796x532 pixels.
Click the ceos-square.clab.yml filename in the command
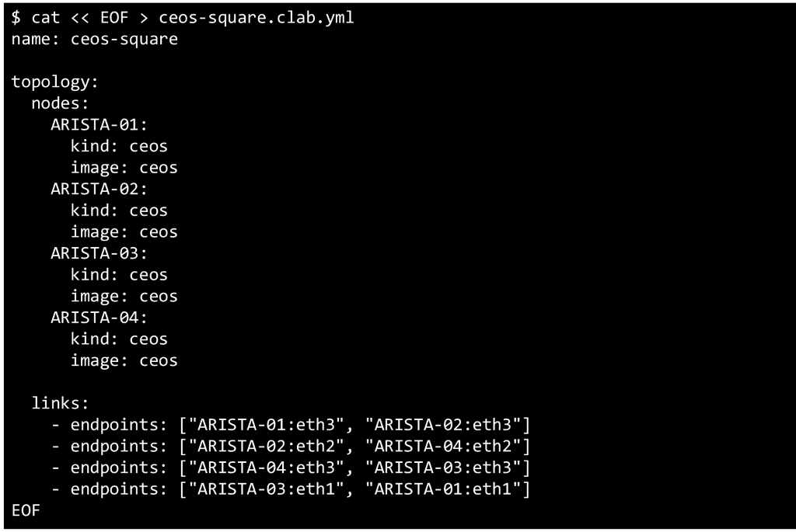[x=257, y=17]
